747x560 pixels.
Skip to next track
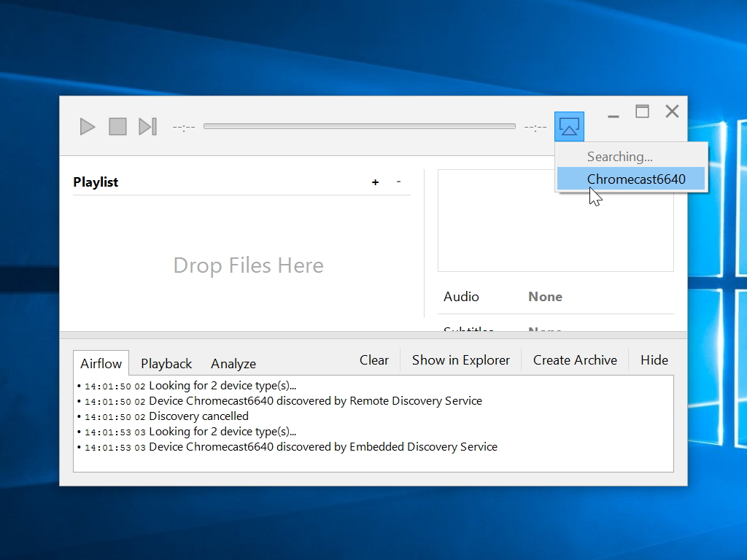point(147,127)
